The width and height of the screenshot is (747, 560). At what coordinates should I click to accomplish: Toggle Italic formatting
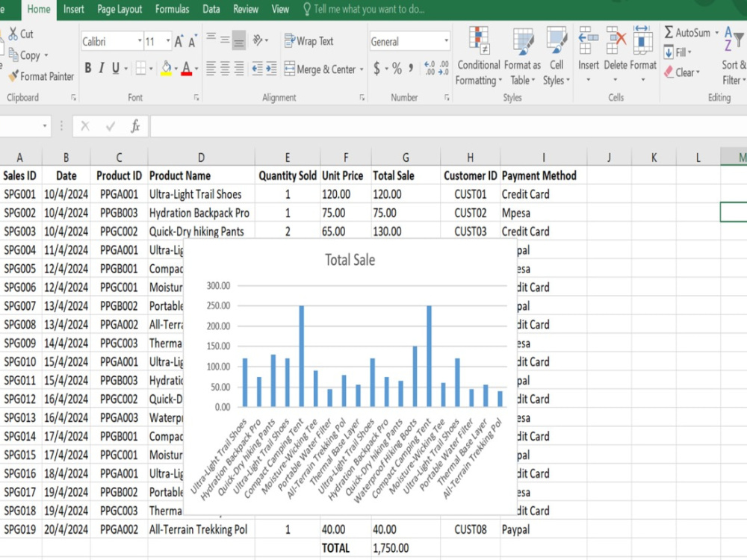point(101,68)
